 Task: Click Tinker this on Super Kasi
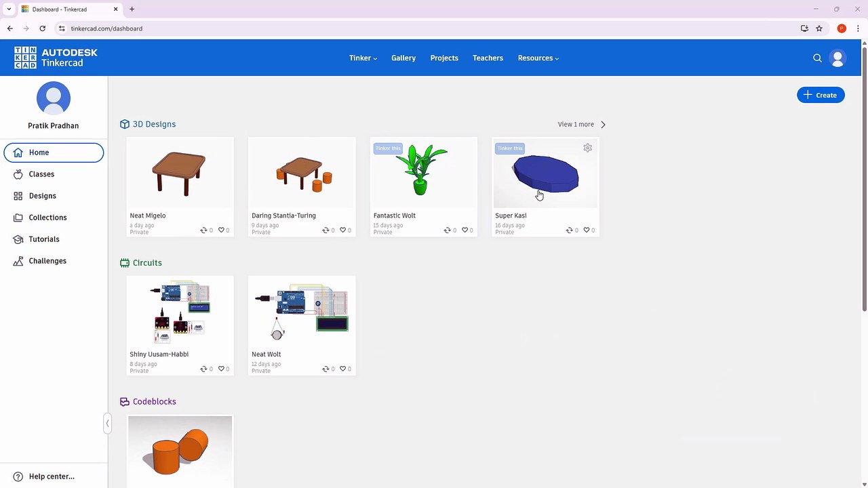[510, 148]
